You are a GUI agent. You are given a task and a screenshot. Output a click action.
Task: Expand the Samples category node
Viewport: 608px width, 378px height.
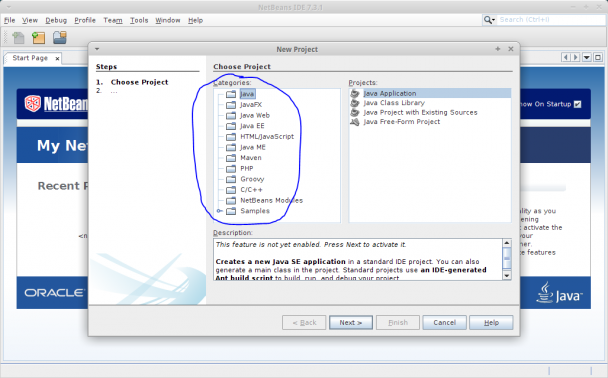point(219,211)
